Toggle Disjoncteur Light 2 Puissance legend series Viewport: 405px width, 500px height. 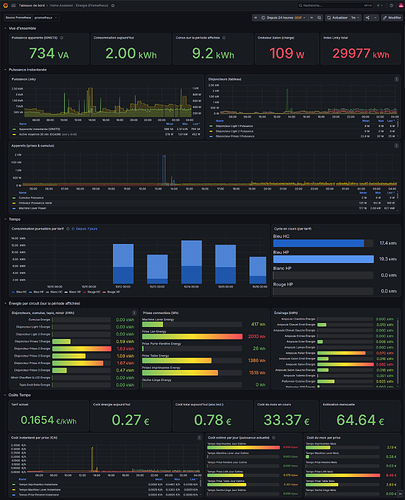coord(234,131)
